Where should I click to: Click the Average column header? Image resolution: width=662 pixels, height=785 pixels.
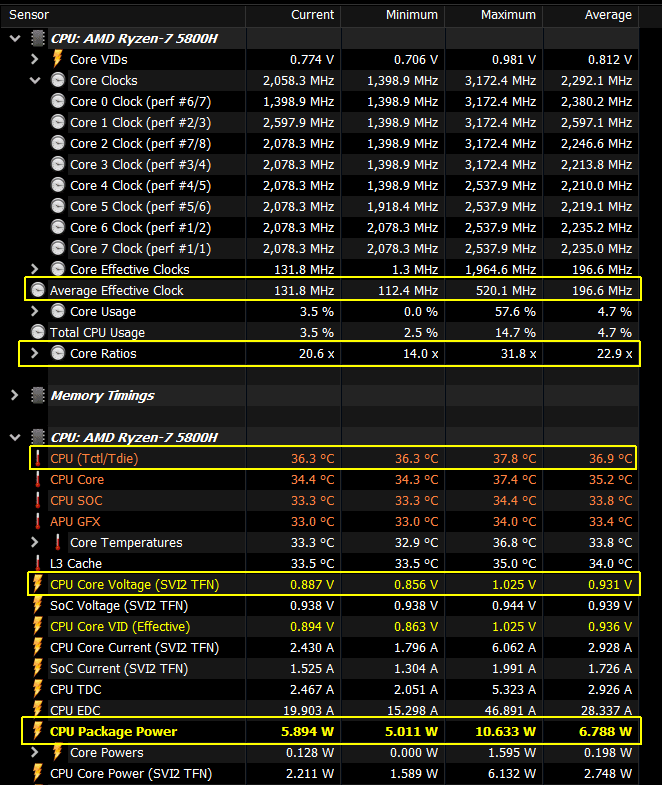point(608,15)
